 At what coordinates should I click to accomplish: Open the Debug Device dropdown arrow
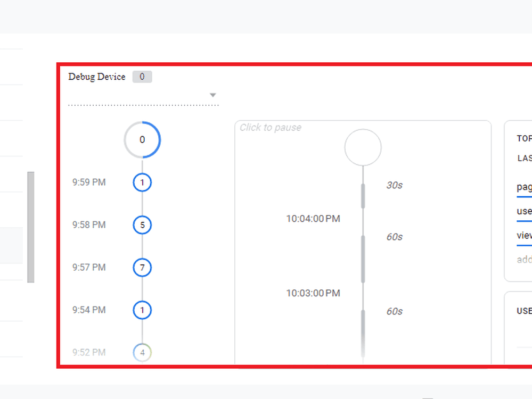click(212, 95)
